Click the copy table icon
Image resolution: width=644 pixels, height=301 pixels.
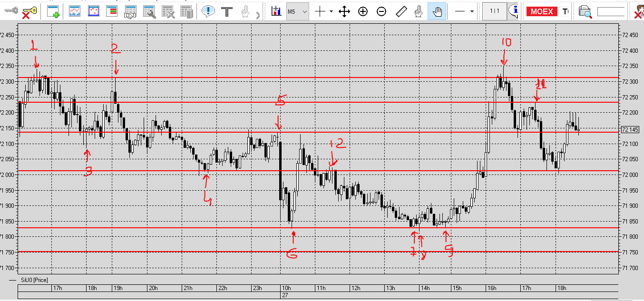[186, 12]
